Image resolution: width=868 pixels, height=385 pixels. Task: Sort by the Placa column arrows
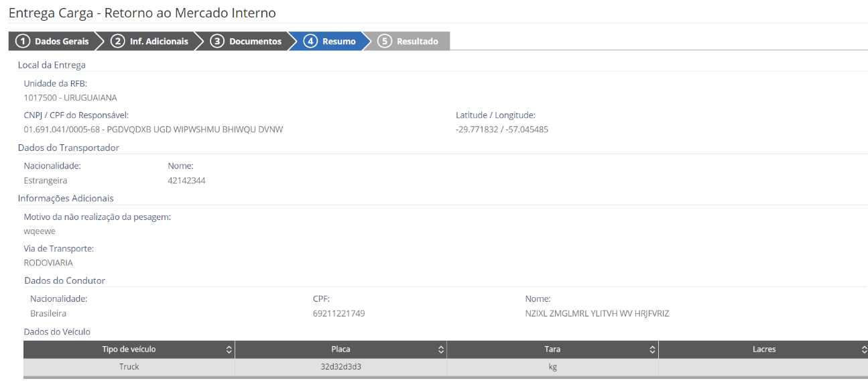point(441,349)
